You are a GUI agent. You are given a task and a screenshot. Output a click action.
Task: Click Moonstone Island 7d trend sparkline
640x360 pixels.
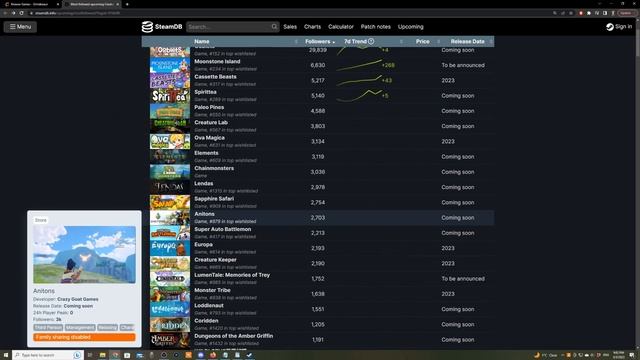pos(359,65)
